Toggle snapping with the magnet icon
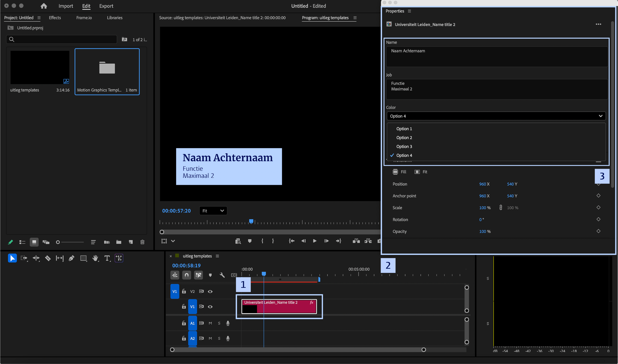 (x=187, y=275)
